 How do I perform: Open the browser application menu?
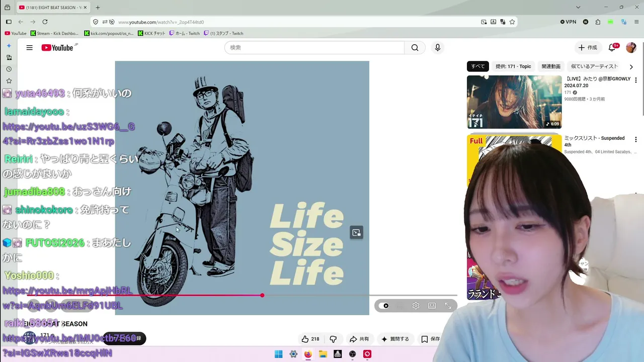click(636, 22)
